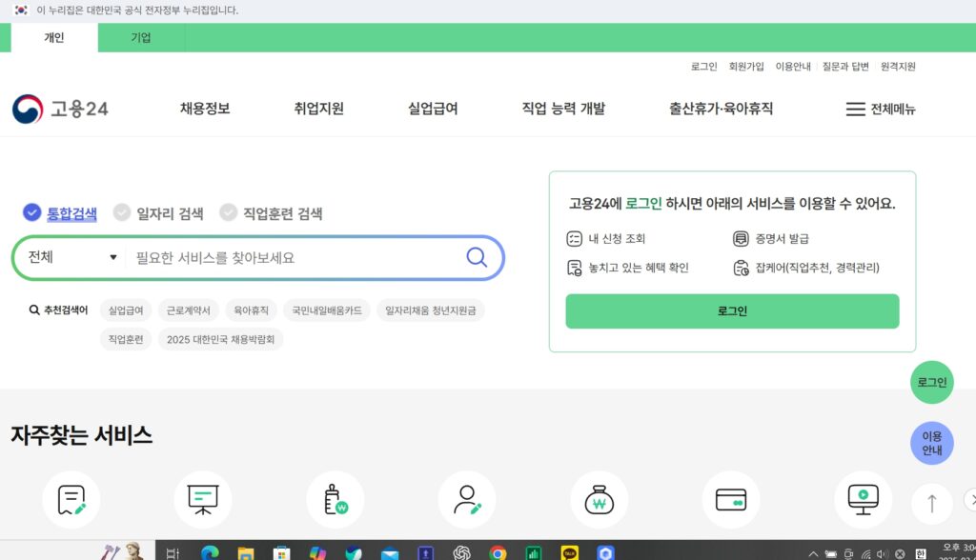Select the 통합검색 radio option
This screenshot has width=976, height=560.
(31, 212)
